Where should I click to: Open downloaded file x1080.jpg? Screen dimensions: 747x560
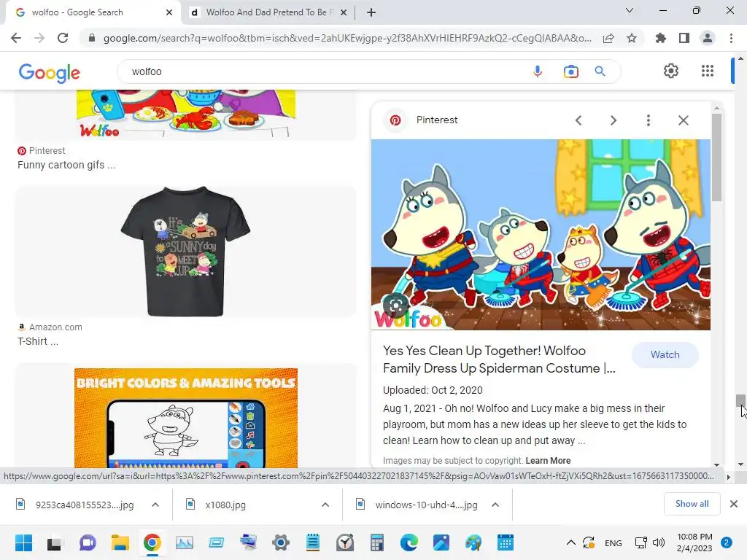tap(225, 505)
